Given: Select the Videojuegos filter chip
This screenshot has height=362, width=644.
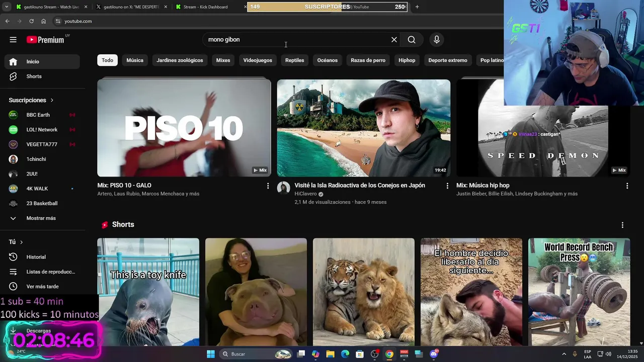Looking at the screenshot, I should 258,60.
